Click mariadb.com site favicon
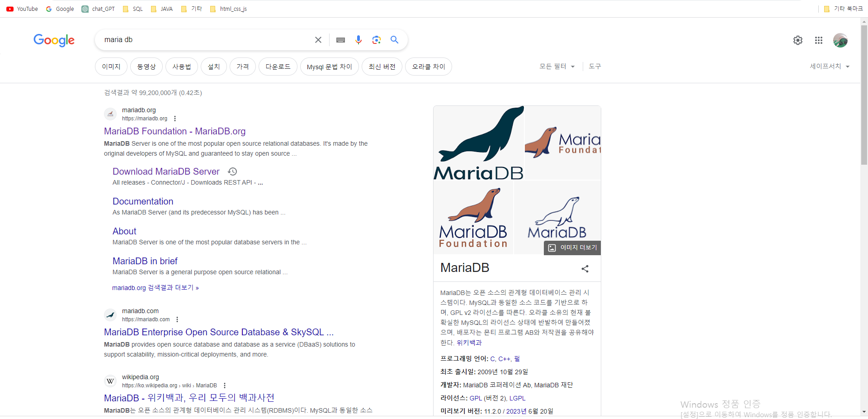This screenshot has width=868, height=419. point(110,315)
